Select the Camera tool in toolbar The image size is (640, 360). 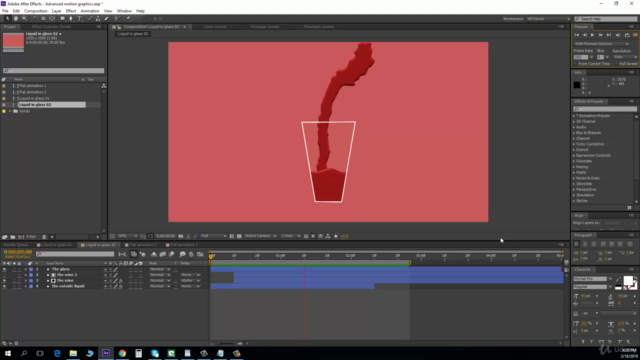click(x=43, y=18)
